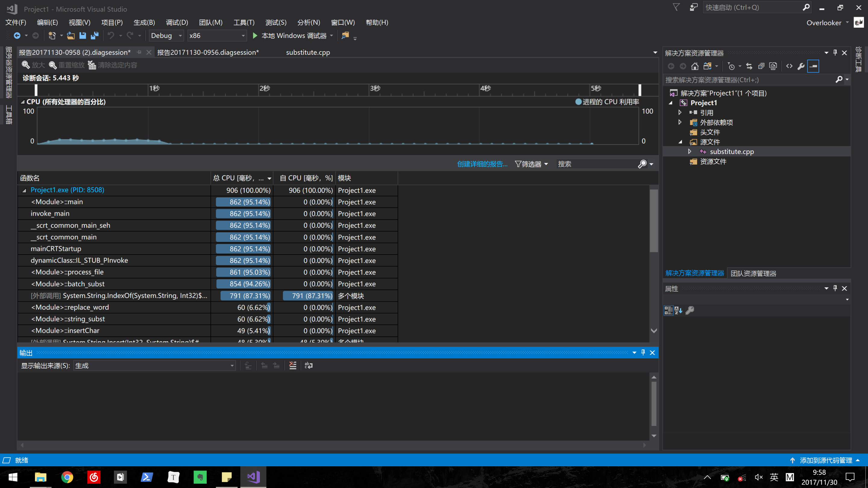Expand the 外部依赖项 node
This screenshot has height=488, width=868.
[x=680, y=122]
